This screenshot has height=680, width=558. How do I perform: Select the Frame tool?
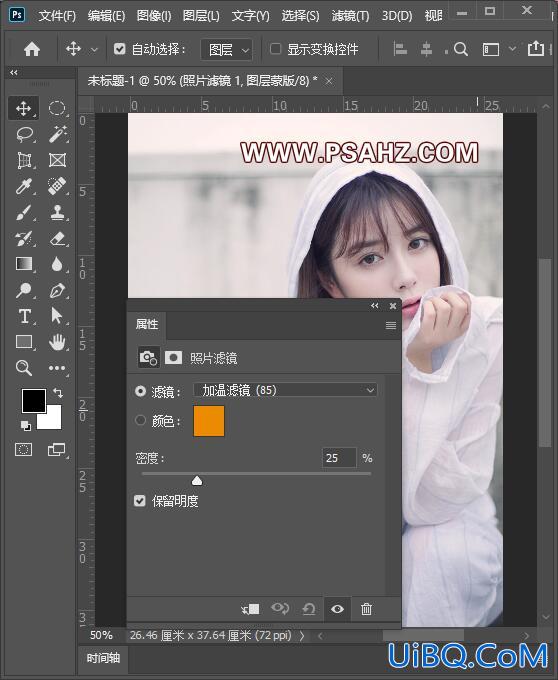pyautogui.click(x=57, y=160)
